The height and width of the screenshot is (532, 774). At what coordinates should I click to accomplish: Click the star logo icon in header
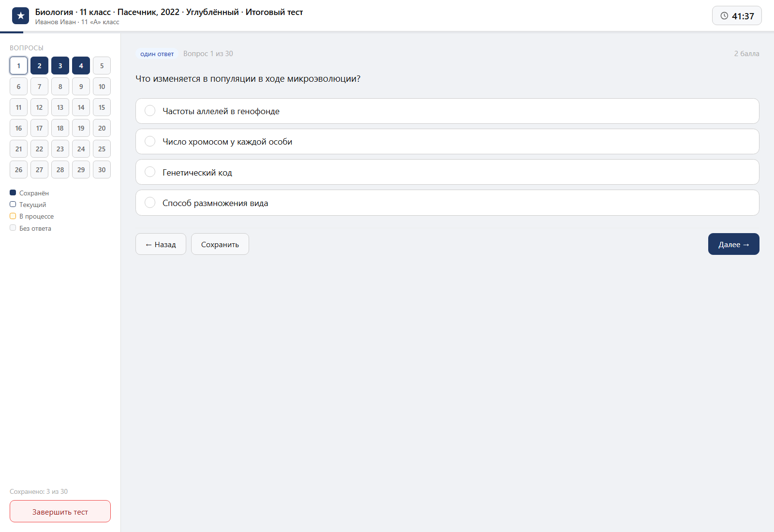pyautogui.click(x=20, y=16)
